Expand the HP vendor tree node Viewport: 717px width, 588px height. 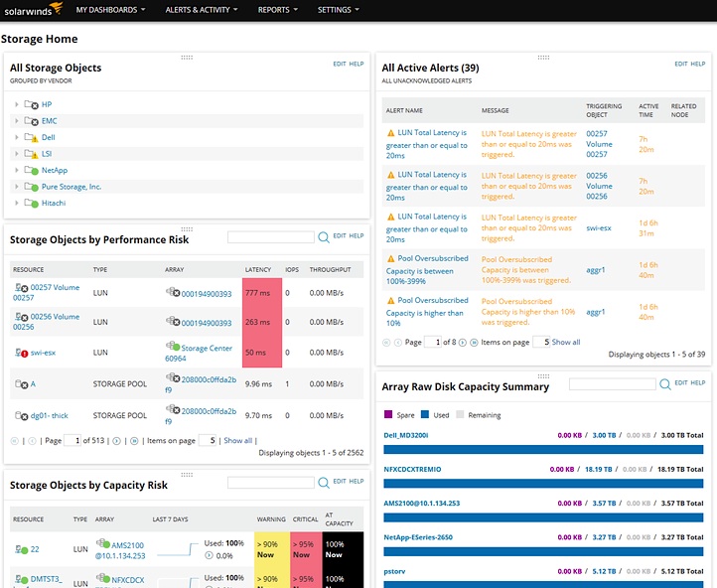click(x=16, y=104)
